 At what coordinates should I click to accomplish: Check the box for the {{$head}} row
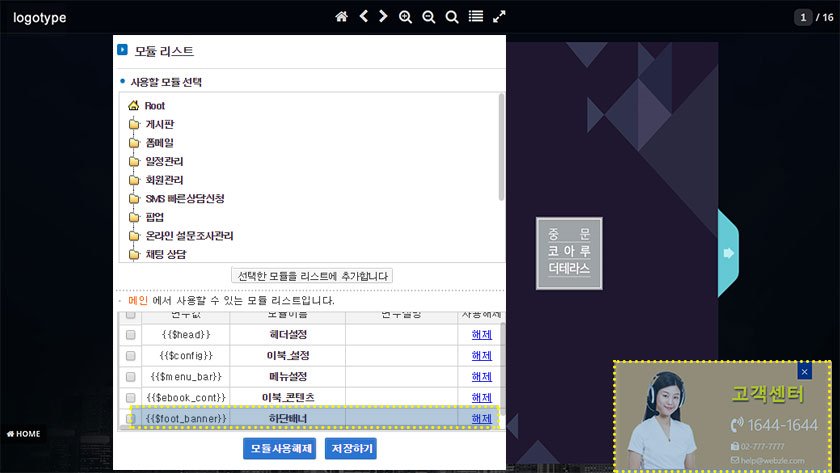pyautogui.click(x=130, y=335)
